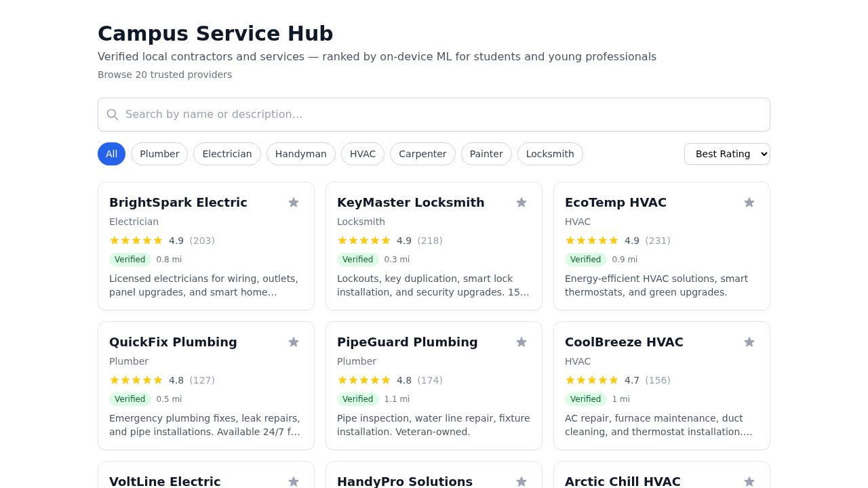Star the EcoTemp HVAC card
Image resolution: width=868 pixels, height=488 pixels.
tap(749, 203)
